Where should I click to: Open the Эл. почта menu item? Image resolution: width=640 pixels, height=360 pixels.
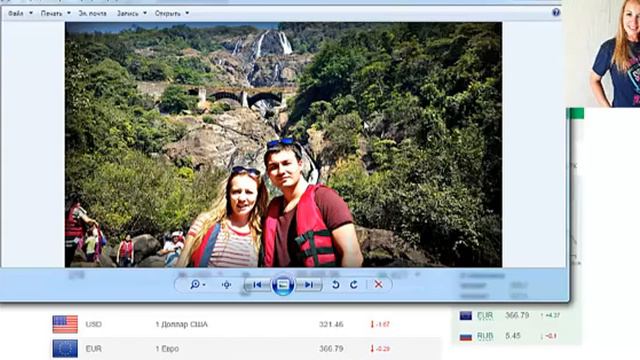(93, 13)
